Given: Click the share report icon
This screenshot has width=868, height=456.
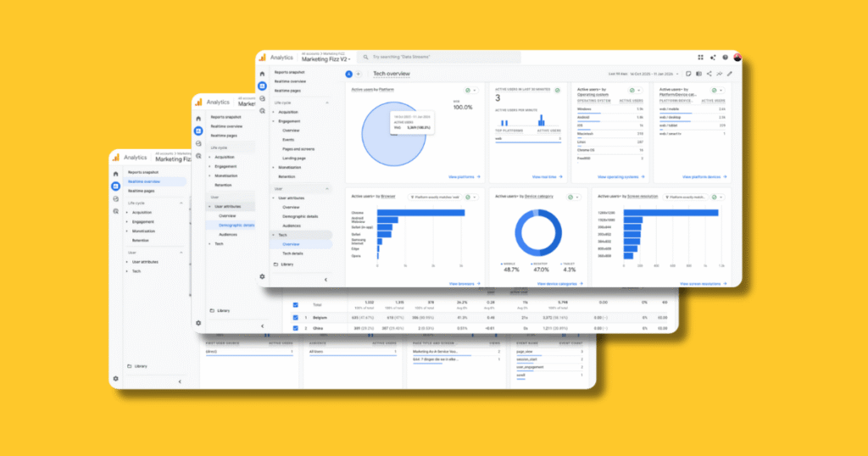Looking at the screenshot, I should tap(709, 74).
